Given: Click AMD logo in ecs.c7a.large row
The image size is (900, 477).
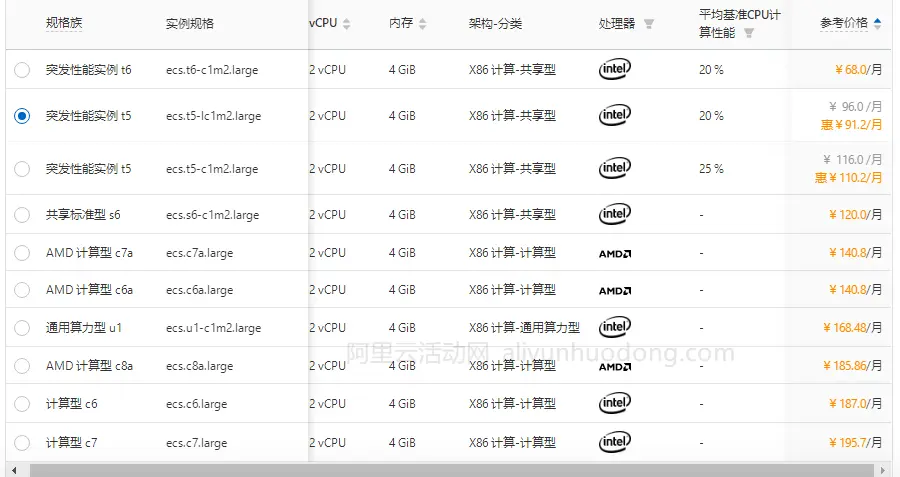Looking at the screenshot, I should click(615, 254).
